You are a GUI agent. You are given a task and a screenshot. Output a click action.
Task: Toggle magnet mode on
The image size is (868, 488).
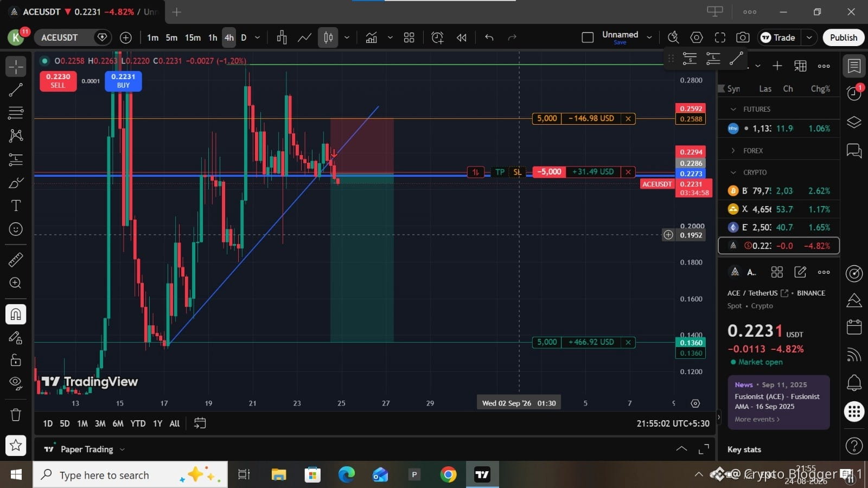click(16, 314)
